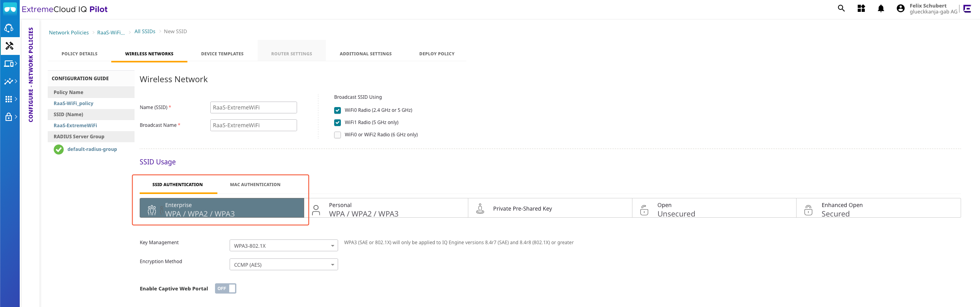Click the CONFIGURATION GUIDE header
The width and height of the screenshot is (980, 307).
click(x=80, y=78)
